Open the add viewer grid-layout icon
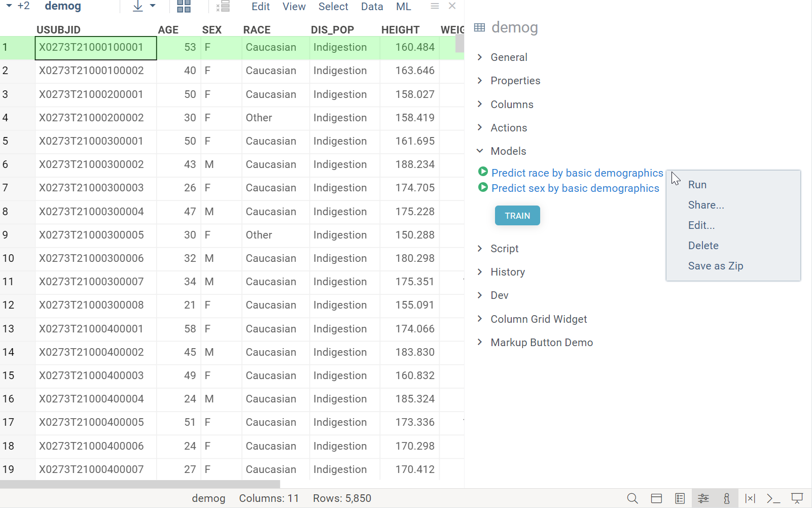 184,7
